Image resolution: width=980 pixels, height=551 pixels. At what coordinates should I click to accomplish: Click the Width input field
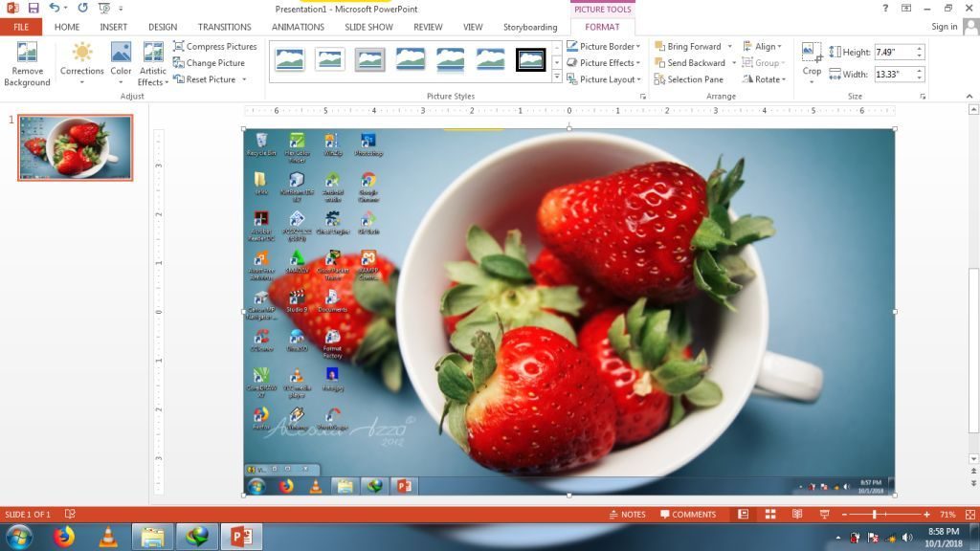tap(895, 75)
